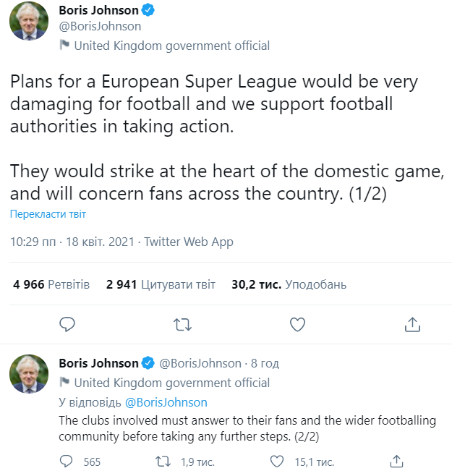Open Boris Johnson's profile picture at top
This screenshot has width=452, height=476.
click(29, 21)
